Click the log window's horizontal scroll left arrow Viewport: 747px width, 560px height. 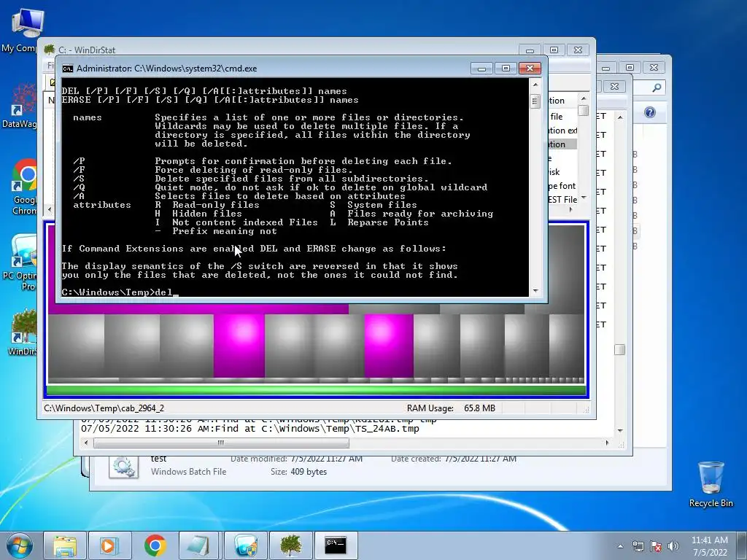(86, 443)
